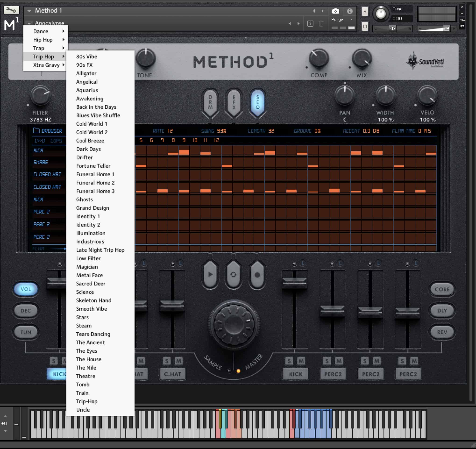Toggle the PV button

coord(462,26)
